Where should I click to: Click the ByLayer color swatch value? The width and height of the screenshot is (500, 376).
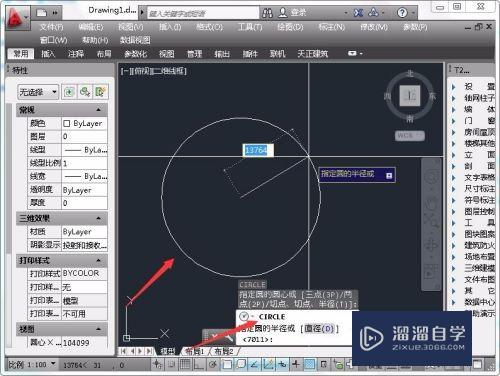(x=84, y=123)
